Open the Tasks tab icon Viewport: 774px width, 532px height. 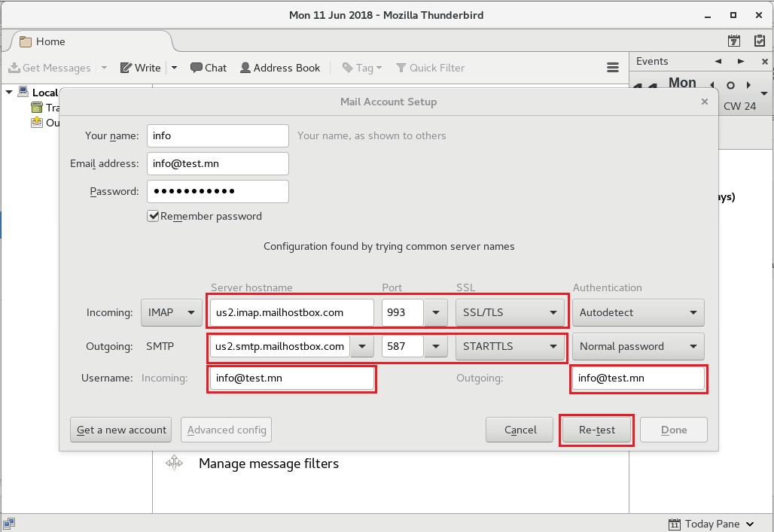pyautogui.click(x=760, y=41)
